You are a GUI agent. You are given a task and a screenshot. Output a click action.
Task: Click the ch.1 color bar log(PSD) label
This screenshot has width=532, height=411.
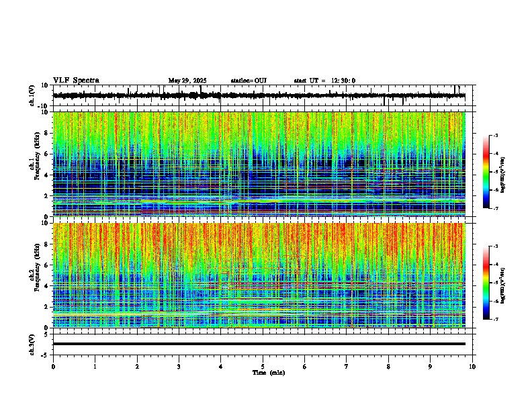503,175
